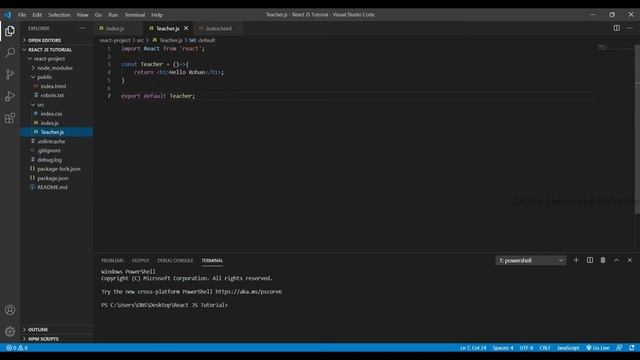Select the TERMINAL panel tab
This screenshot has height=360, width=640.
(x=212, y=260)
